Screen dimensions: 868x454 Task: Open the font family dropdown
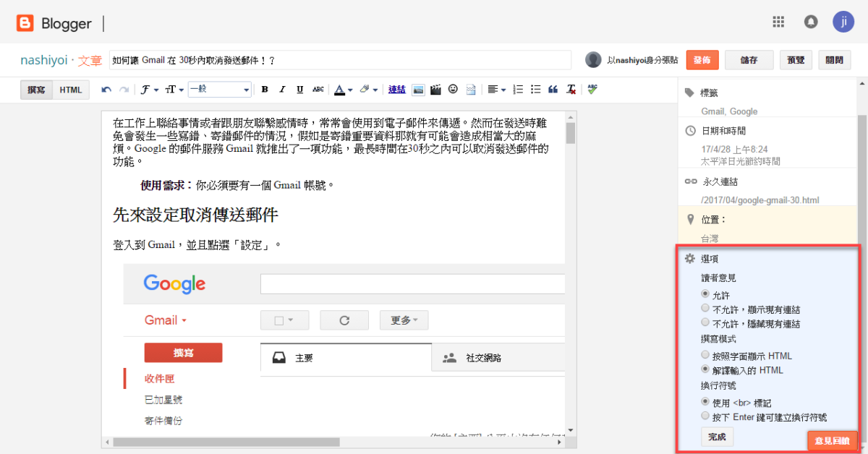(150, 90)
